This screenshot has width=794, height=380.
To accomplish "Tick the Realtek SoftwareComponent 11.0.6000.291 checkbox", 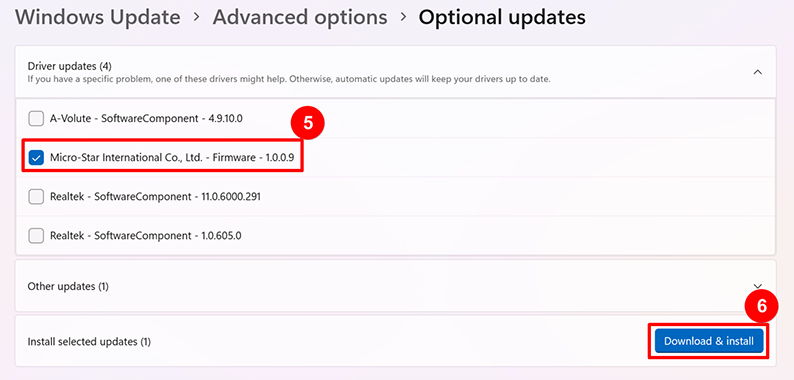I will (x=36, y=197).
